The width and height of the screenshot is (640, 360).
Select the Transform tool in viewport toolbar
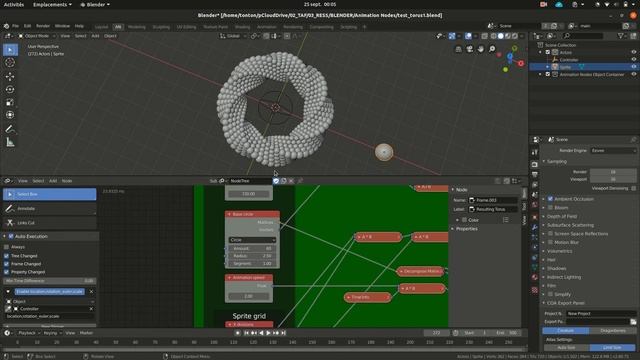[x=10, y=115]
